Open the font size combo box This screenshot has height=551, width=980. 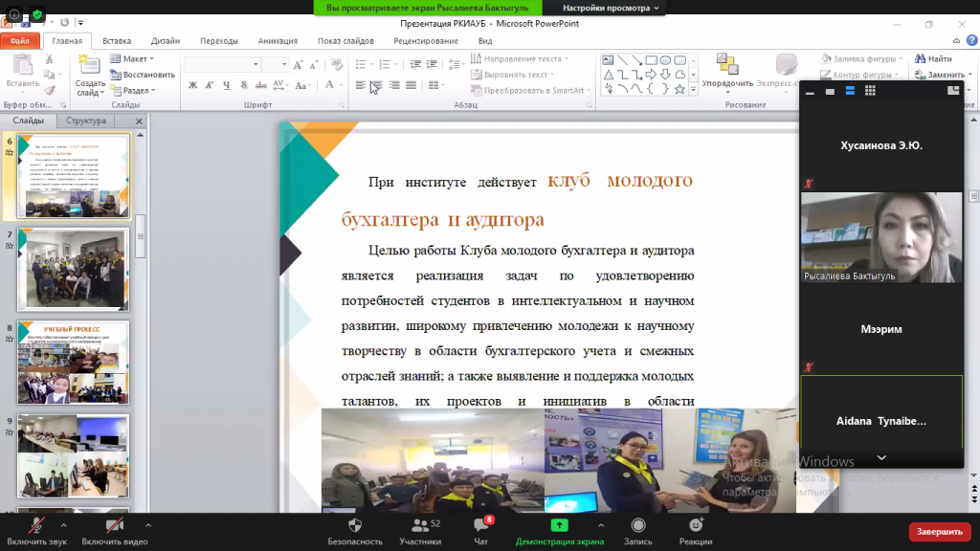pos(275,64)
